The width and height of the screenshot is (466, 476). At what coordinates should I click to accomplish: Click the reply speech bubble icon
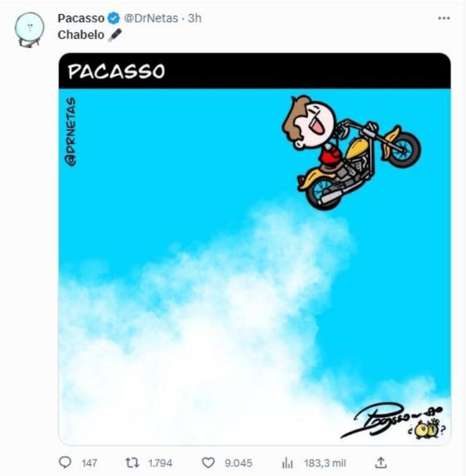click(x=65, y=463)
